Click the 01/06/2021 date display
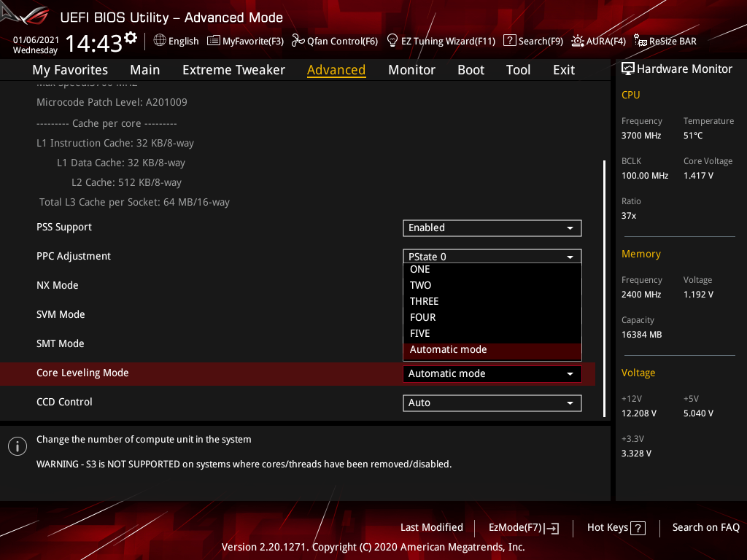 coord(36,40)
